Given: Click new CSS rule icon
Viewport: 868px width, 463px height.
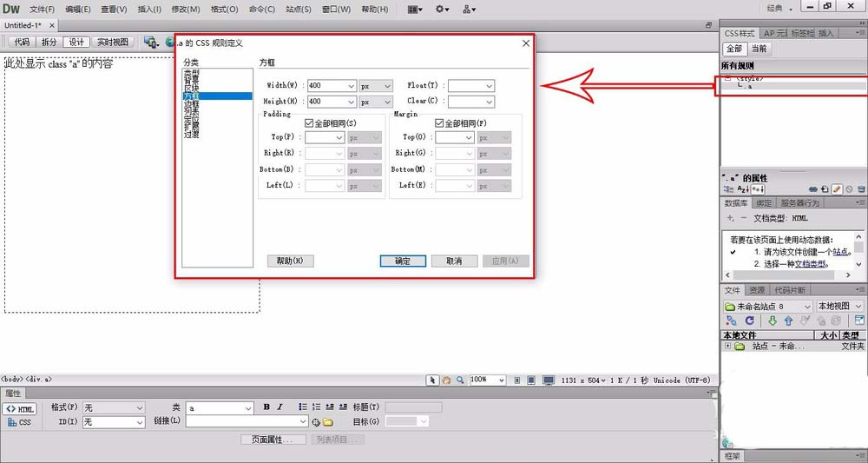Looking at the screenshot, I should point(825,189).
